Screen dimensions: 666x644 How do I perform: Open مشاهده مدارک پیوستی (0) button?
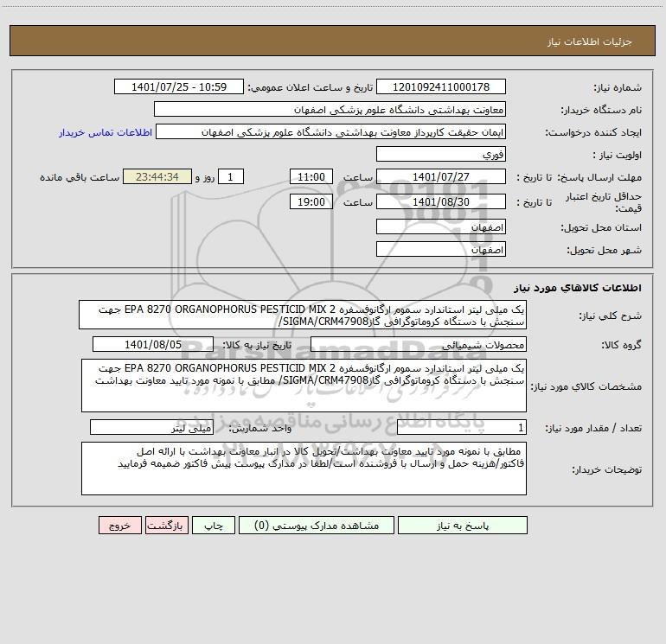tap(317, 525)
